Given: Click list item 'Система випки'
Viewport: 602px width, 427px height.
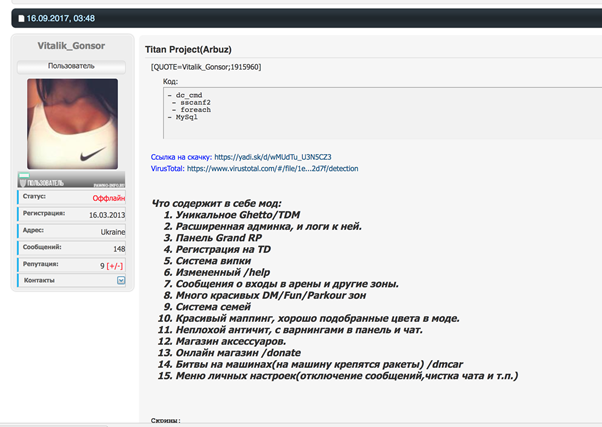Looking at the screenshot, I should [213, 261].
